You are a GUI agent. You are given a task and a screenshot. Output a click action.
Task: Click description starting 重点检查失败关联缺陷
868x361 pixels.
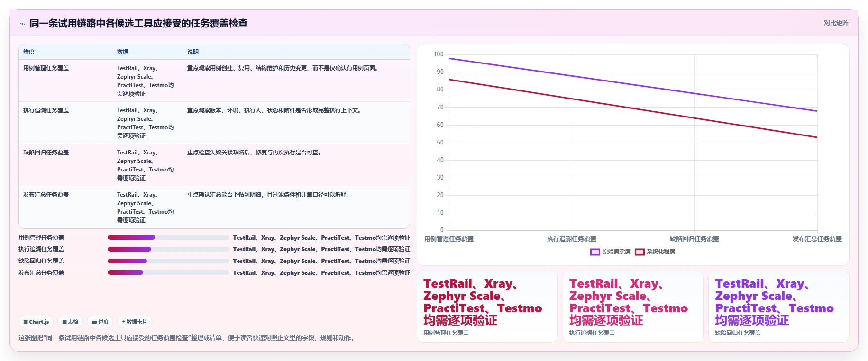[256, 153]
